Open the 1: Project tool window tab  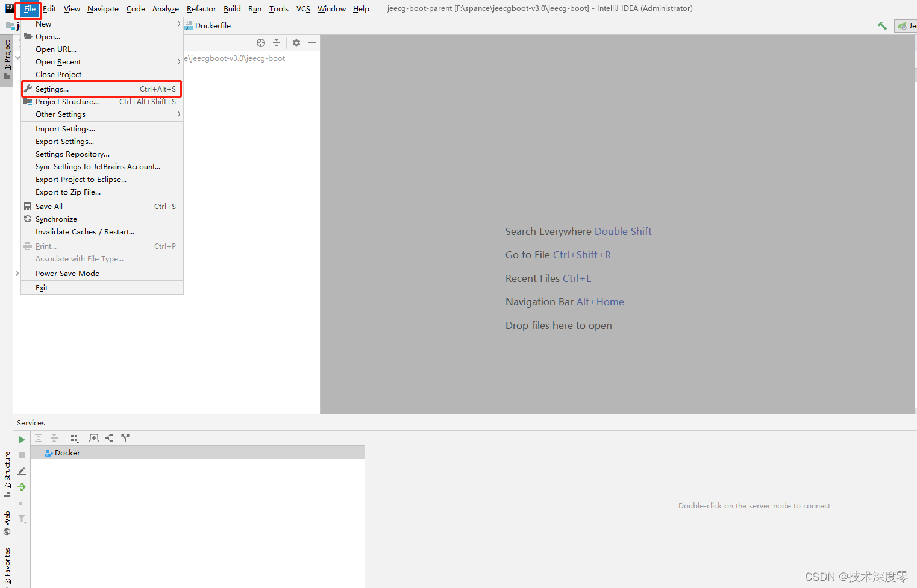click(7, 60)
